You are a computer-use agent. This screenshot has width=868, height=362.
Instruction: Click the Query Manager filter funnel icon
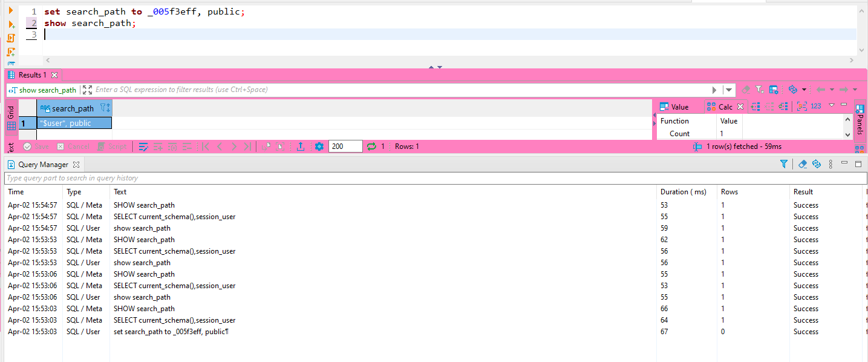784,164
